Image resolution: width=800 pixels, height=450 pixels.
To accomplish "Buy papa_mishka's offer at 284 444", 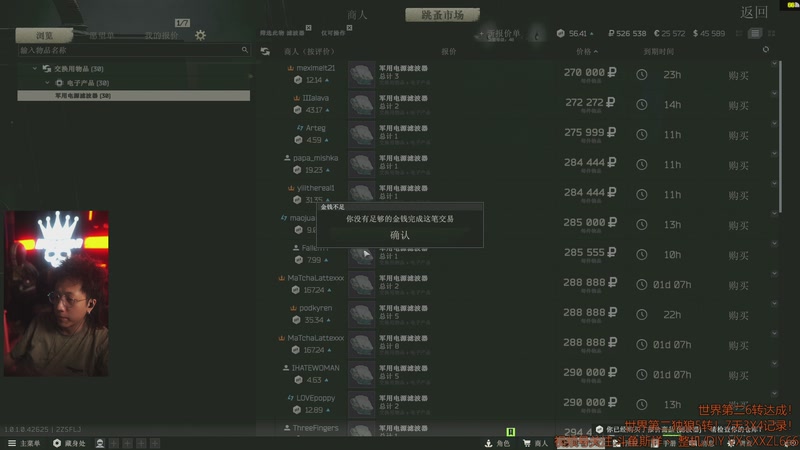I will tap(738, 166).
